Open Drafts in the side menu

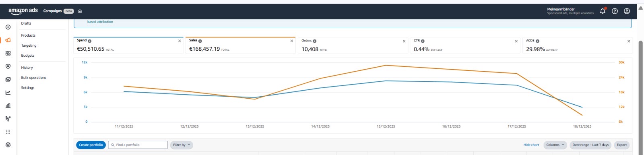coord(26,23)
